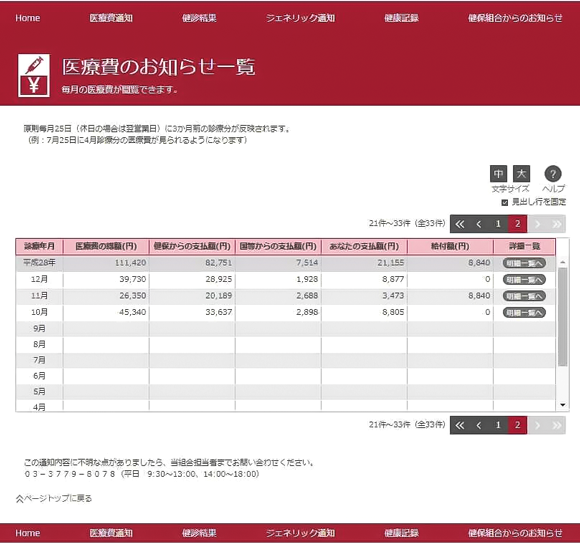This screenshot has width=580, height=543.
Task: Click the 健保からの支払額(円) column header
Action: (192, 246)
